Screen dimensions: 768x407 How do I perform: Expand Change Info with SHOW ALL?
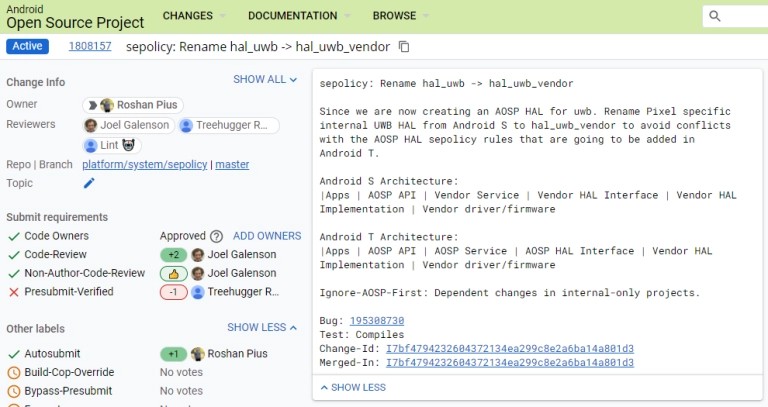pos(265,79)
